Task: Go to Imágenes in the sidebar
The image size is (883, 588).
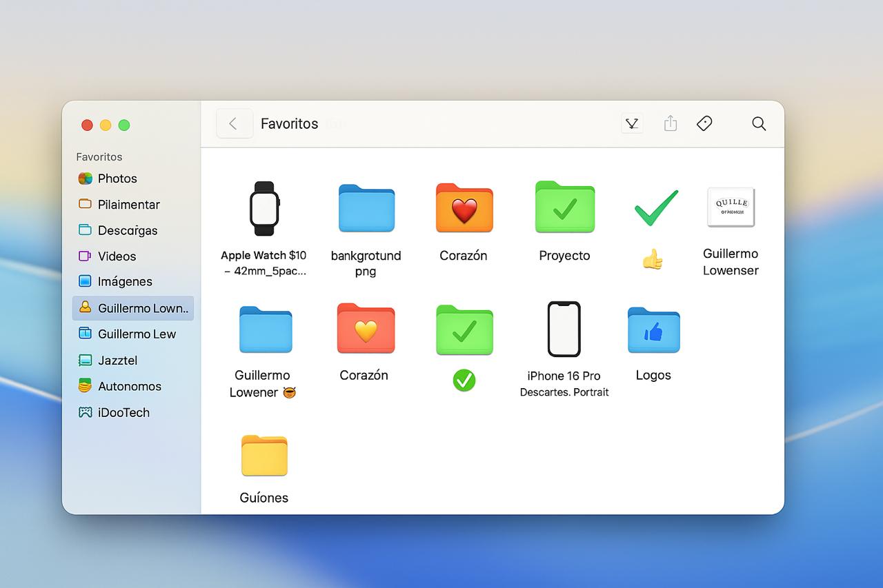Action: point(124,281)
